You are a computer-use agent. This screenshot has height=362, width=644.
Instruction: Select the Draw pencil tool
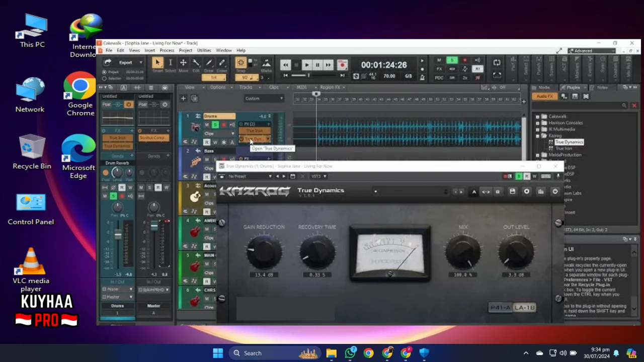point(209,62)
